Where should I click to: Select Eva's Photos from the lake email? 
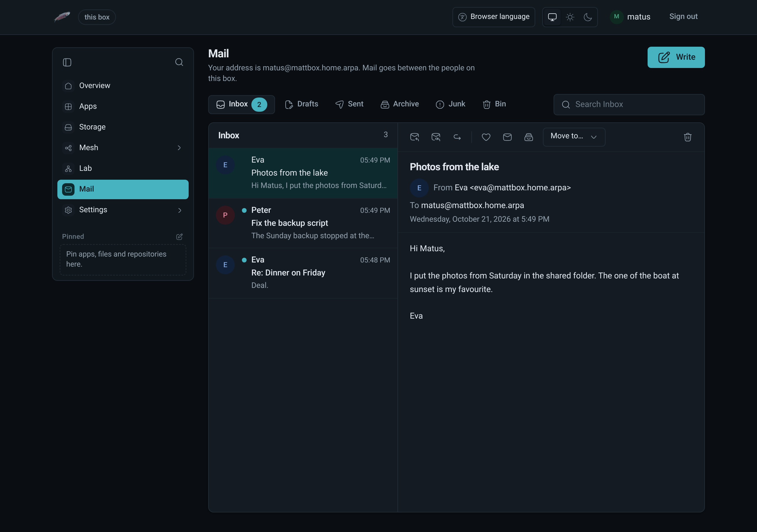[303, 173]
